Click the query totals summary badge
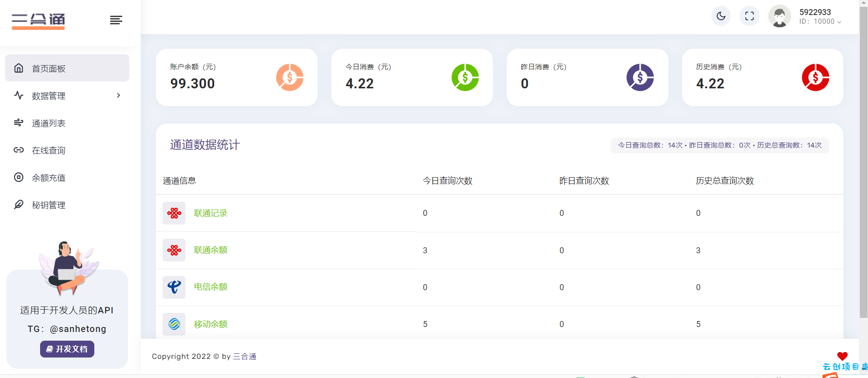 coord(720,145)
